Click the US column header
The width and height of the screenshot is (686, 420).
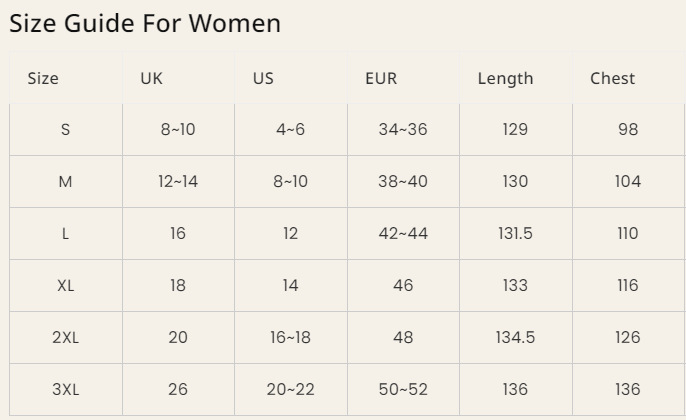click(263, 78)
